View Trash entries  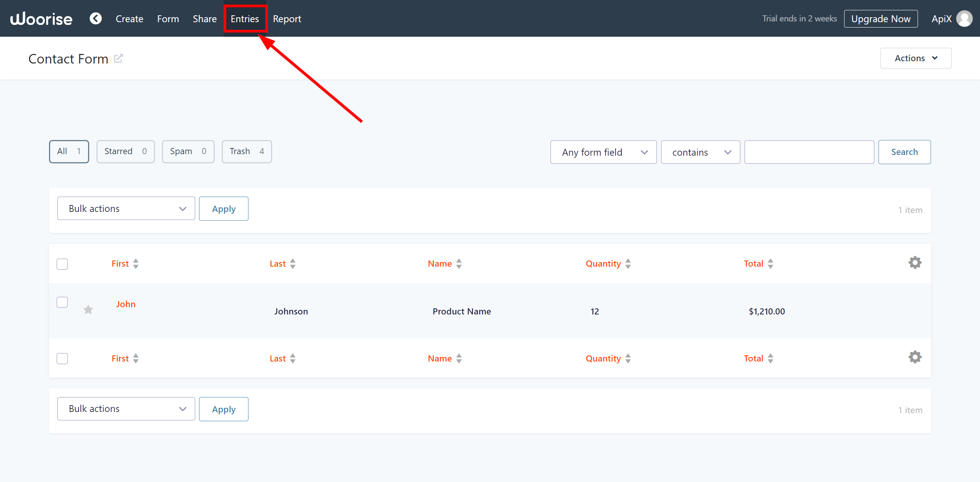click(247, 151)
